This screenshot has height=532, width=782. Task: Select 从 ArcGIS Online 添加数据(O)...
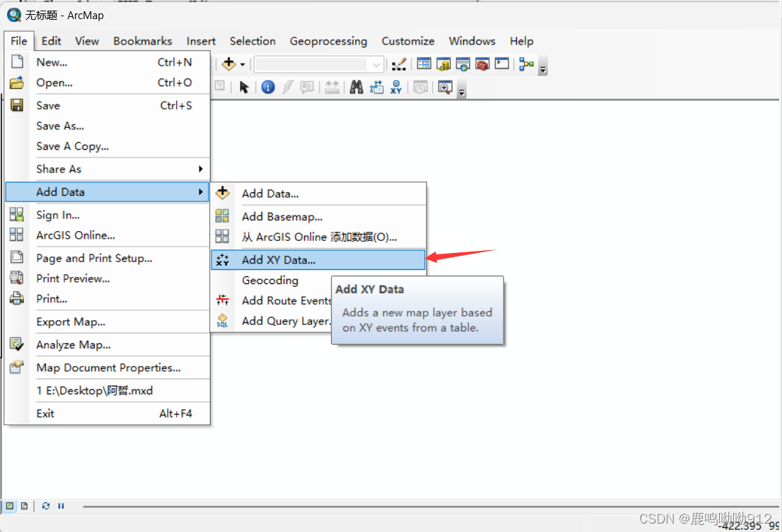click(x=319, y=237)
